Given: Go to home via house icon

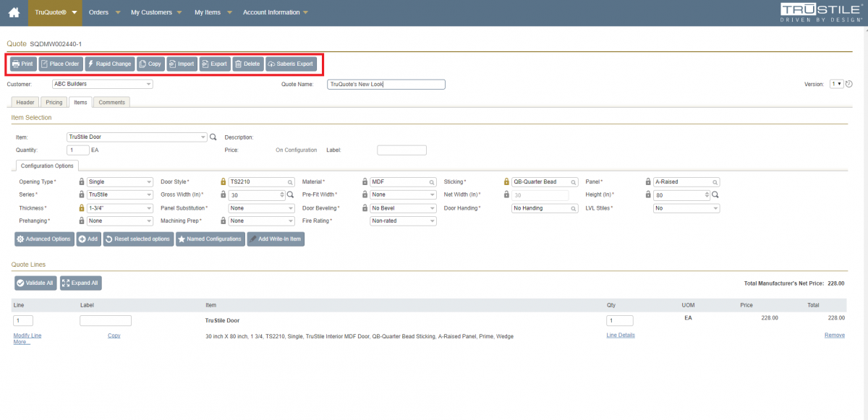Looking at the screenshot, I should pos(14,12).
